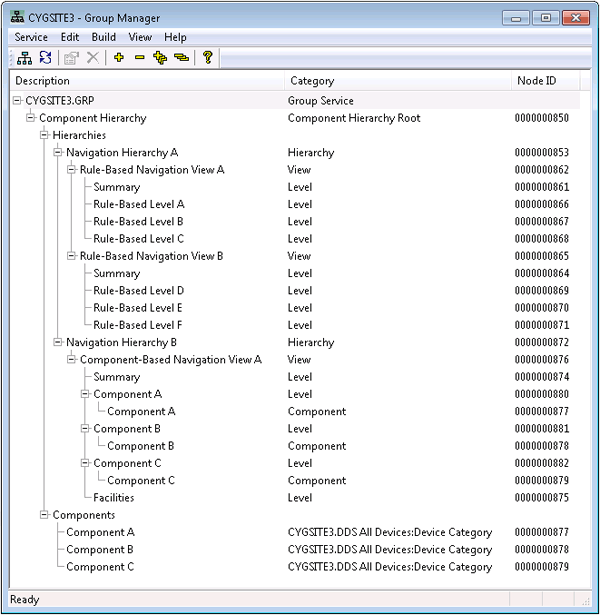Screen dimensions: 600x615
Task: Select Rule-Based Level C
Action: point(138,239)
